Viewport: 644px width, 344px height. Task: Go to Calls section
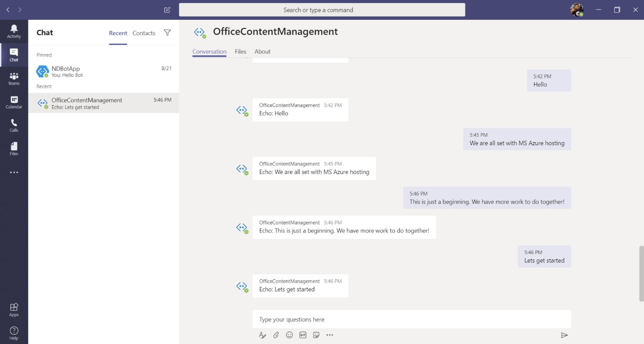click(x=14, y=125)
